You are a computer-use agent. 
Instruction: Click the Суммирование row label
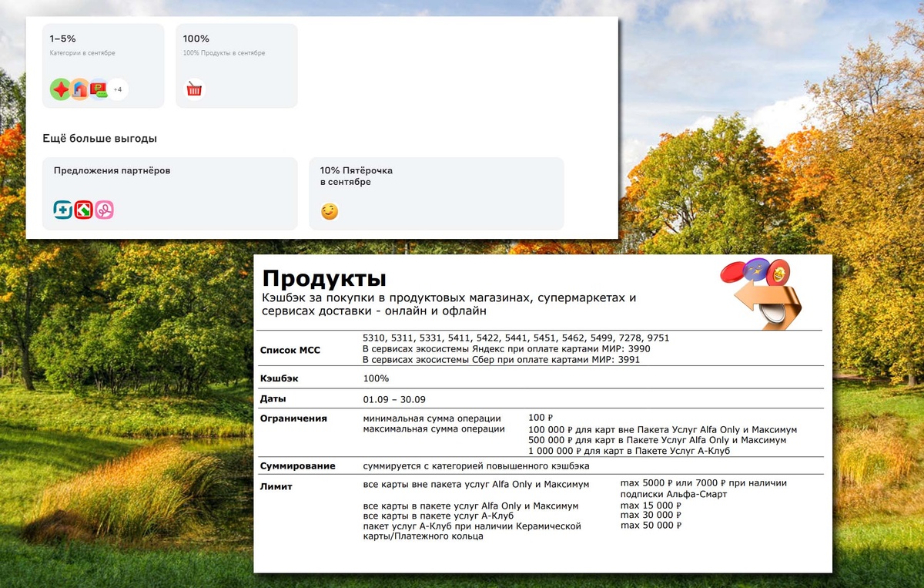[x=298, y=466]
